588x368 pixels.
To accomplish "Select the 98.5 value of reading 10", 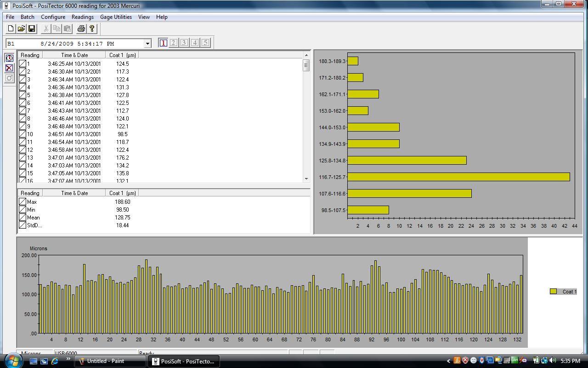I will [122, 134].
